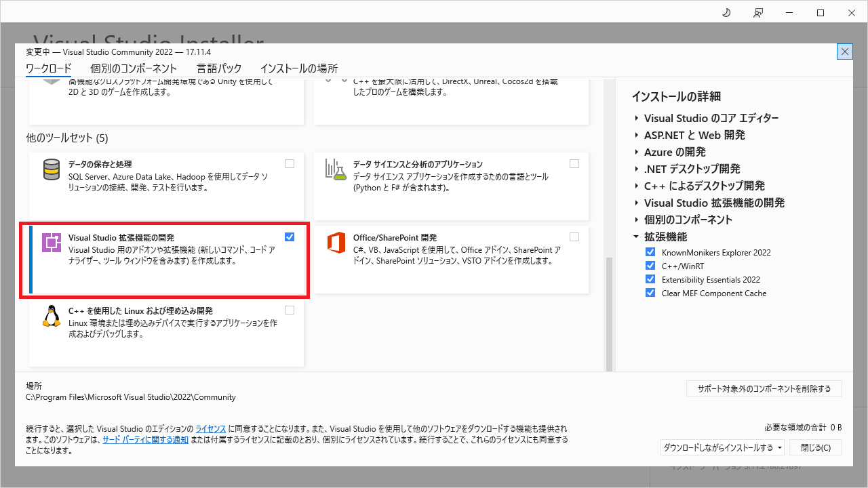
Task: Uncheck the C++/WinRT extension
Action: 650,266
